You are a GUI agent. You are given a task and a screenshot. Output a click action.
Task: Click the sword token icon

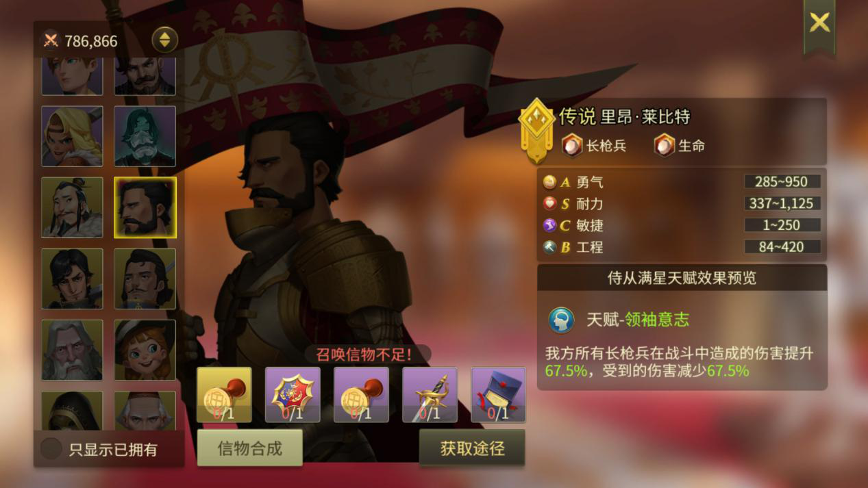pos(430,395)
